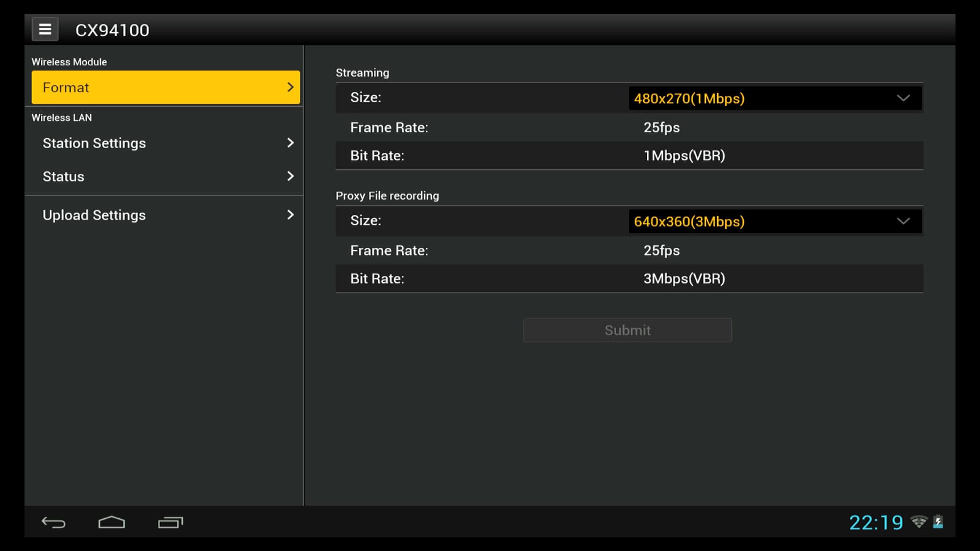980x551 pixels.
Task: Open the hamburger menu icon
Action: [x=45, y=30]
